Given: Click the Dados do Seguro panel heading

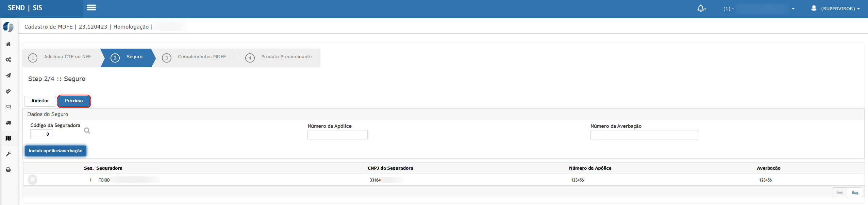Looking at the screenshot, I should [x=48, y=114].
